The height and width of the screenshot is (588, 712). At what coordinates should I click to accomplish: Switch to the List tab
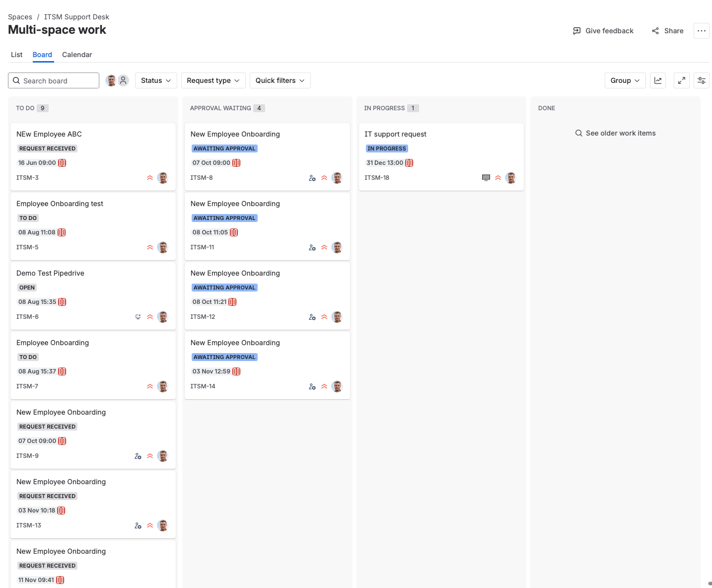[x=16, y=55]
